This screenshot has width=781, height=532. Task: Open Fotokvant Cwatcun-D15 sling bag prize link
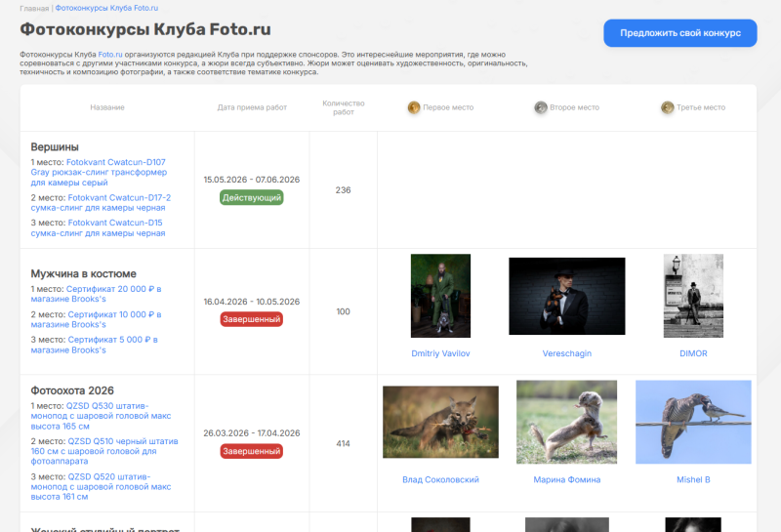click(99, 227)
